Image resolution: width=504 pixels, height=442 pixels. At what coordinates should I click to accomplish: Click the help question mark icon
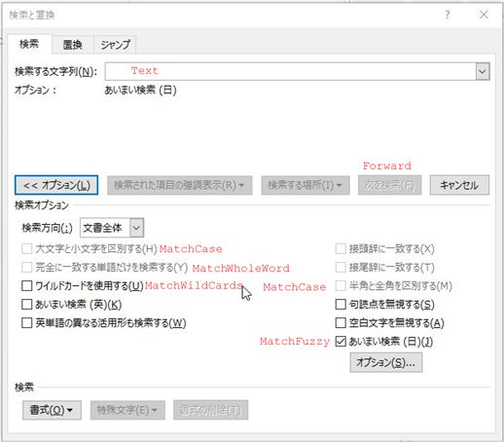point(448,15)
